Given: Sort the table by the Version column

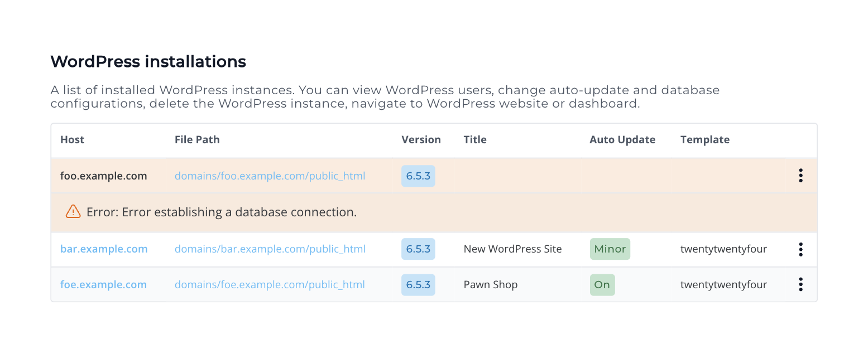Looking at the screenshot, I should click(x=421, y=139).
